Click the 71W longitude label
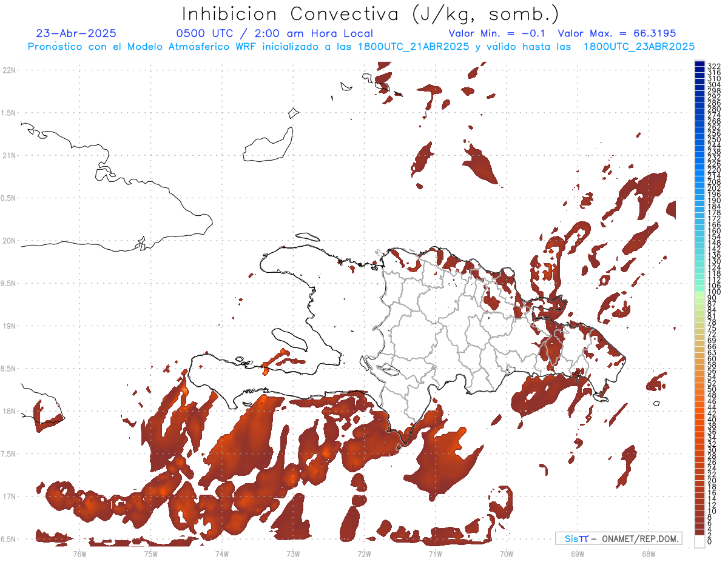728x562 pixels. point(435,554)
